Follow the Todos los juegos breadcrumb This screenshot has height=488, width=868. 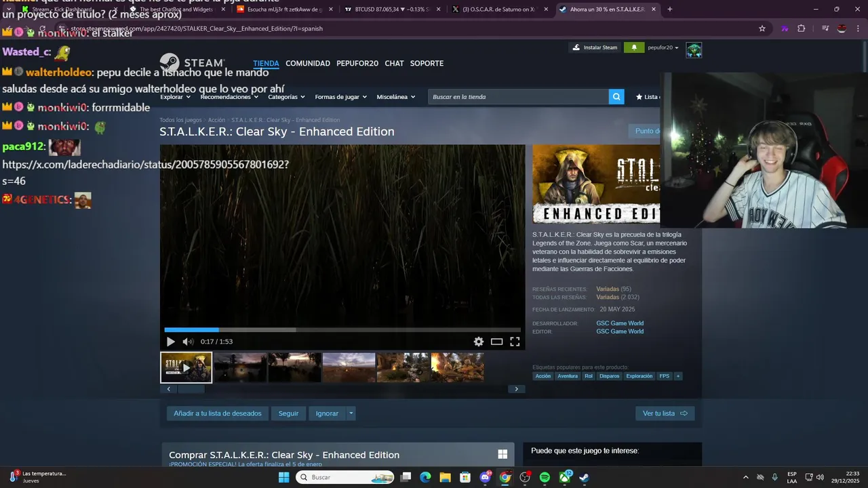(x=180, y=120)
